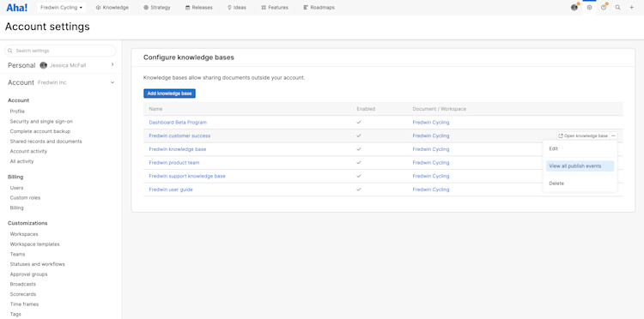Screen dimensions: 644x319
Task: Open Tags settings
Action: (x=15, y=314)
